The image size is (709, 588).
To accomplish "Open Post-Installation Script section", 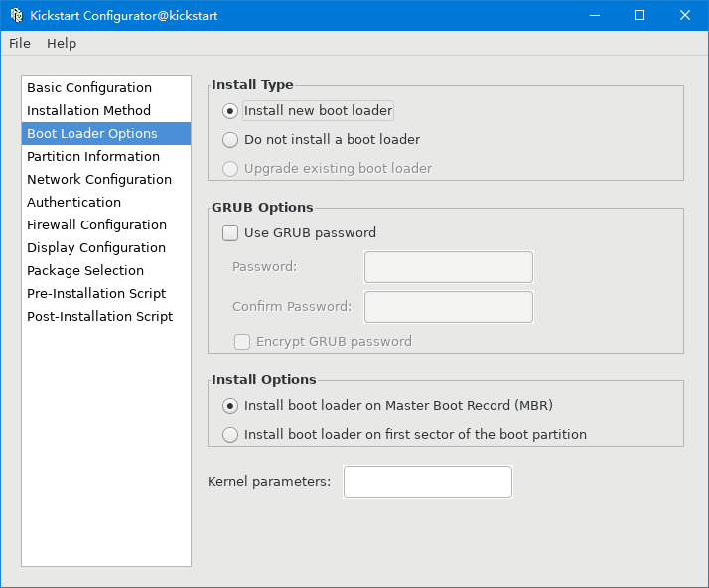I will pyautogui.click(x=106, y=316).
